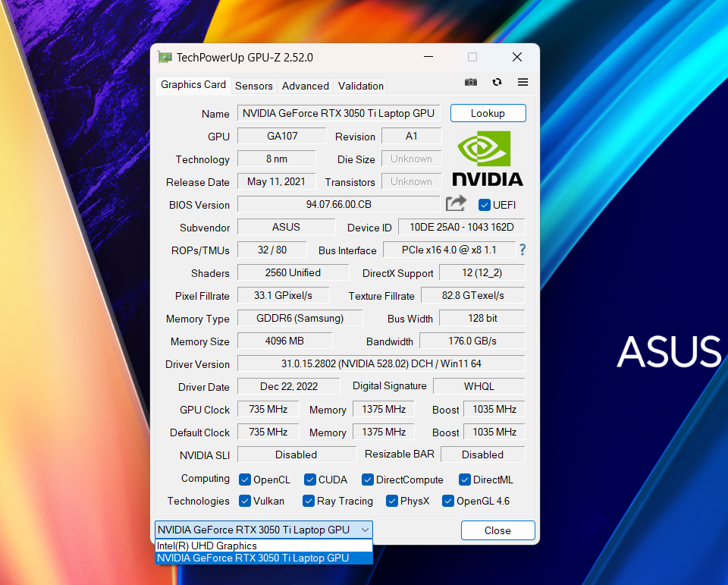Open the Advanced tab

coord(306,86)
